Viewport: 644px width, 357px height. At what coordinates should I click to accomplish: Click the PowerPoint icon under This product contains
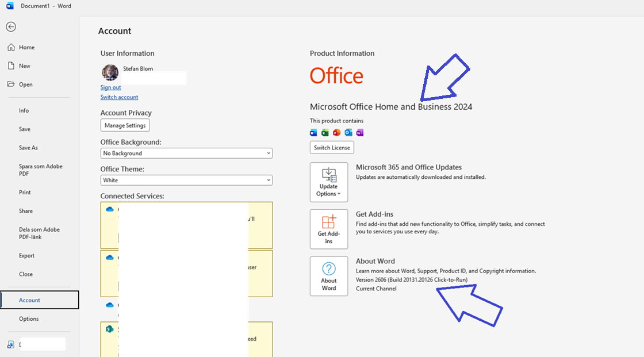tap(337, 133)
